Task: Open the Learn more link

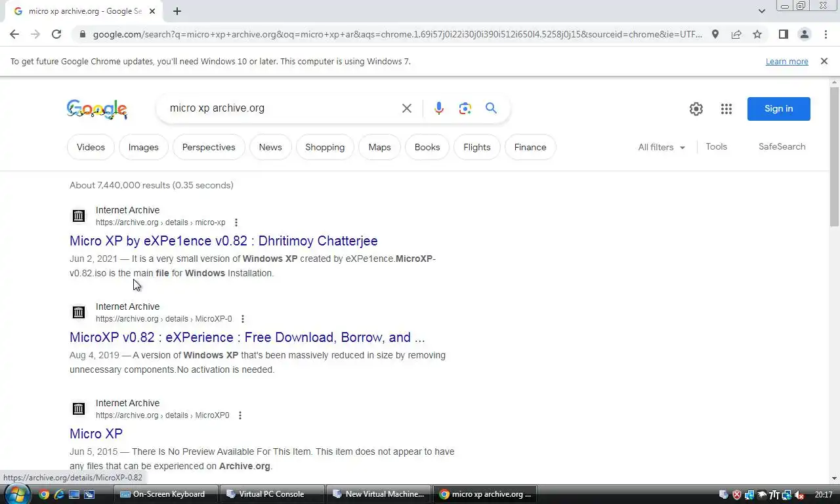Action: coord(787,61)
